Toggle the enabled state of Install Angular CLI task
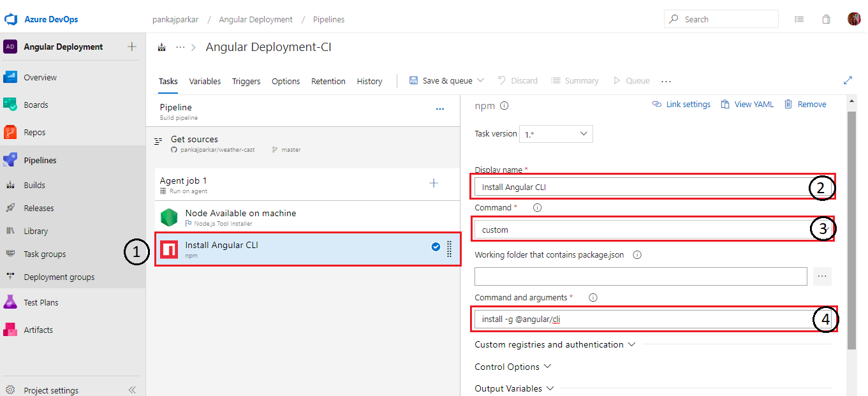868x396 pixels. 436,247
